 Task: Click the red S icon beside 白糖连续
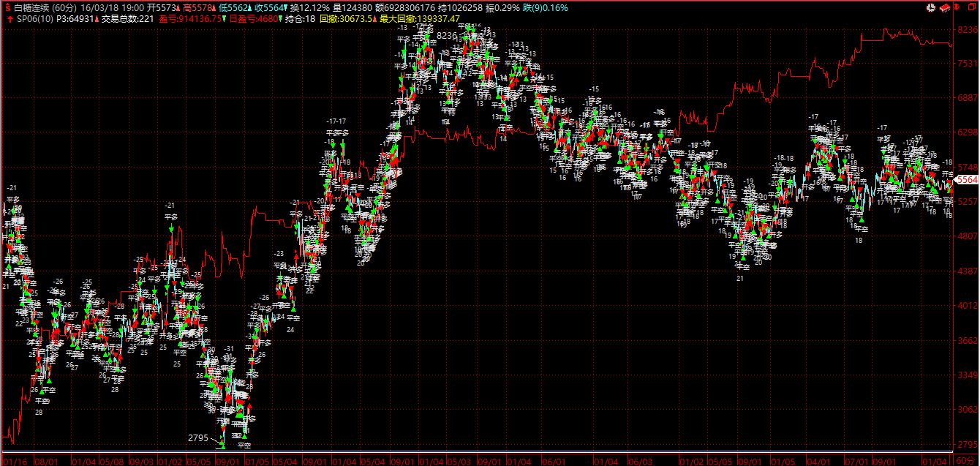click(7, 7)
